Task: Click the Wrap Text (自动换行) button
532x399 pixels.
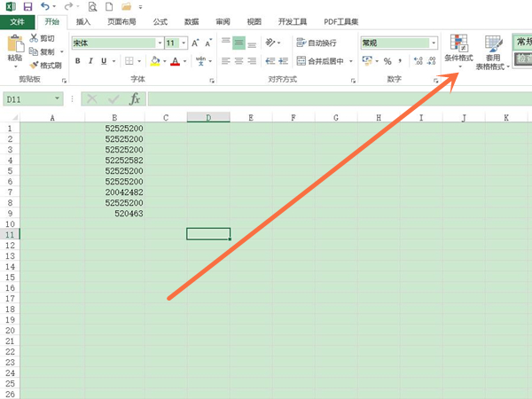Action: (317, 43)
